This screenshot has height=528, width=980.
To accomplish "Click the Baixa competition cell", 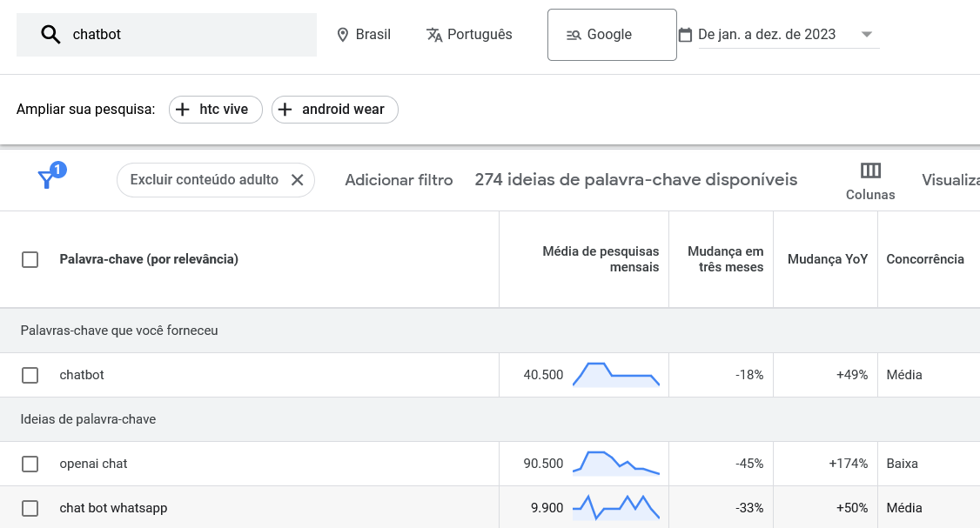I will 902,464.
